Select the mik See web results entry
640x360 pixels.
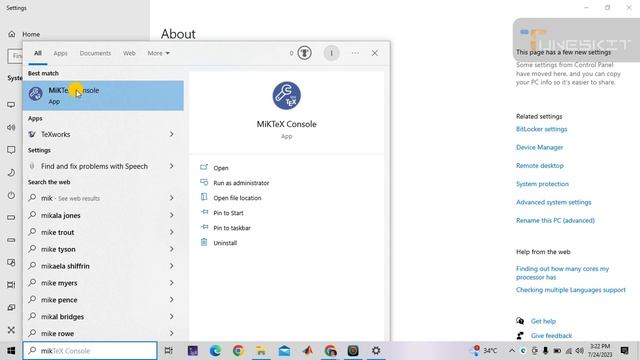click(103, 198)
